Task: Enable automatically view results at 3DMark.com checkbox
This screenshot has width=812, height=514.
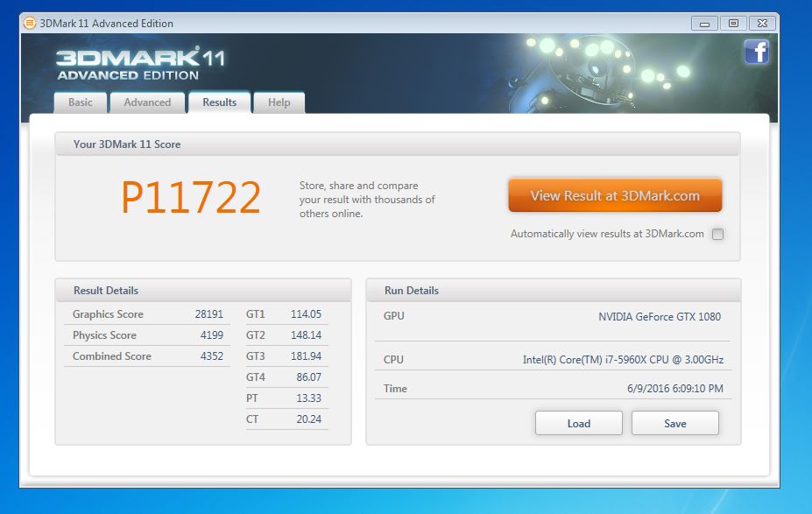Action: coord(717,234)
